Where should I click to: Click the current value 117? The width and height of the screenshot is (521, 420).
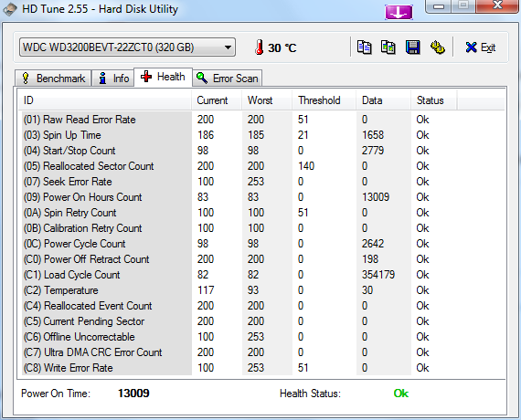tap(206, 290)
